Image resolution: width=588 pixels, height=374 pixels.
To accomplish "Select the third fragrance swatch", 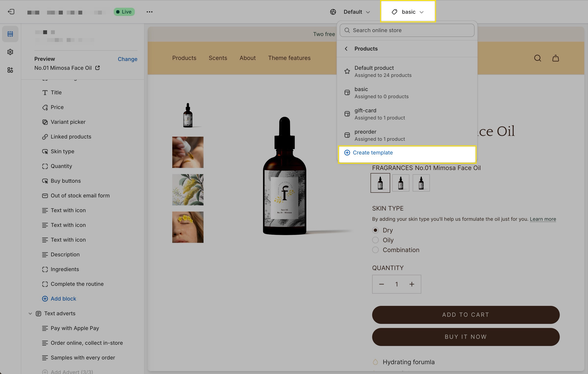I will pyautogui.click(x=421, y=183).
